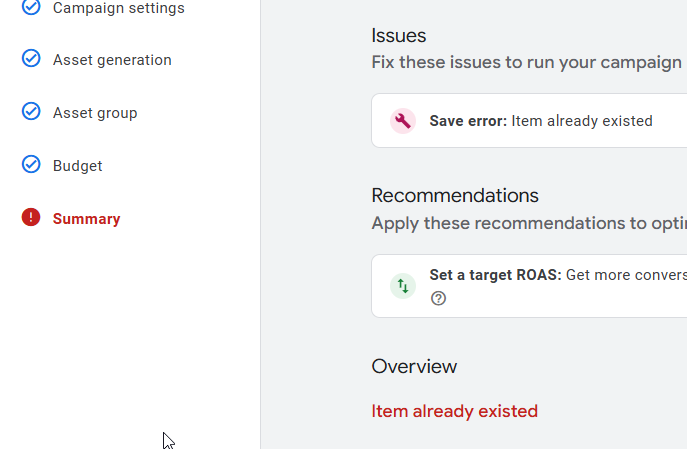Screen dimensions: 687x449
Task: Click the Overview section heading
Action: [x=414, y=367]
